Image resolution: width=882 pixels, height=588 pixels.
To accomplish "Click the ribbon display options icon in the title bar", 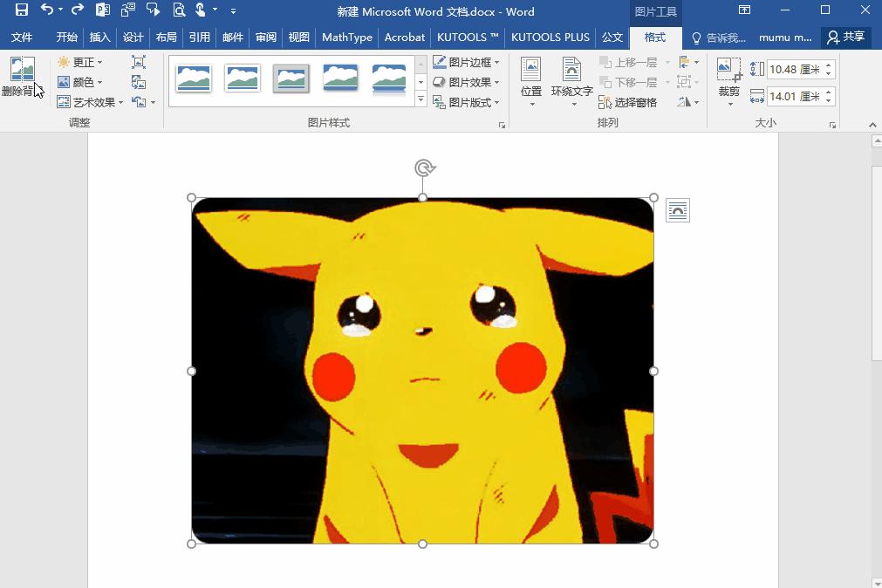I will (x=744, y=10).
